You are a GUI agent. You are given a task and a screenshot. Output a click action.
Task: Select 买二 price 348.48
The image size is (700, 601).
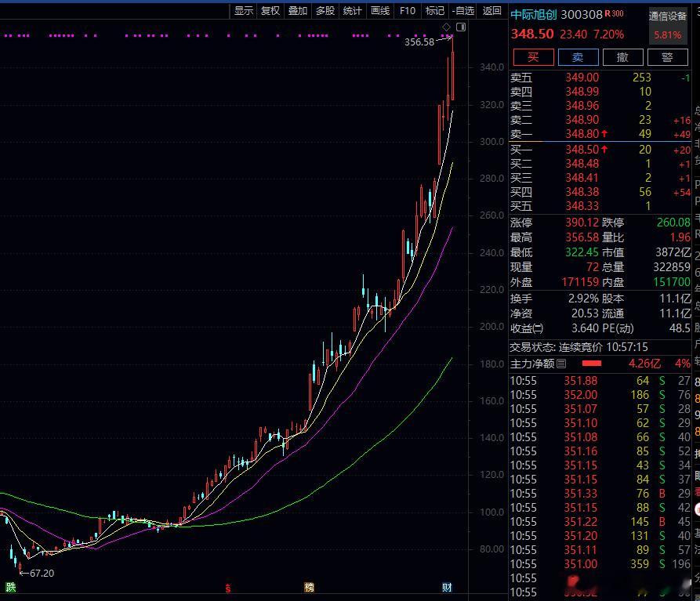click(x=582, y=164)
